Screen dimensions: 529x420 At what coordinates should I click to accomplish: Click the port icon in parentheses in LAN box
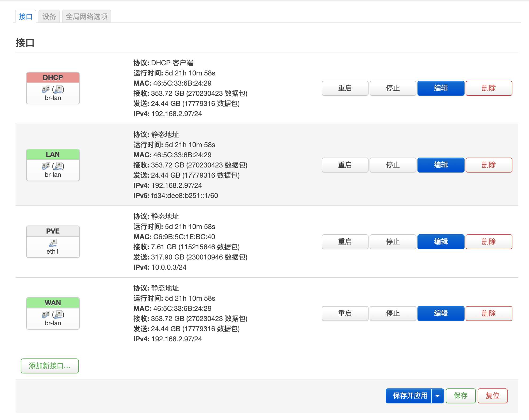tap(58, 166)
